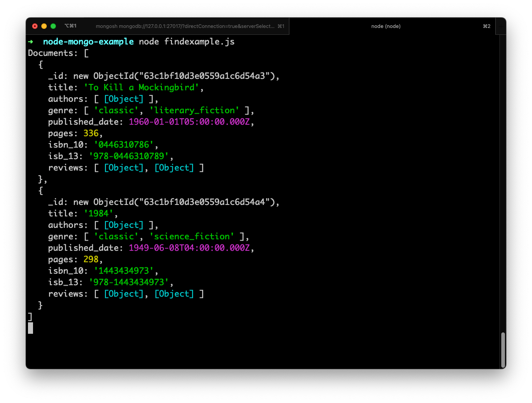Screen dimensions: 532x403
Task: Click the pages value 298
Action: pyautogui.click(x=91, y=259)
